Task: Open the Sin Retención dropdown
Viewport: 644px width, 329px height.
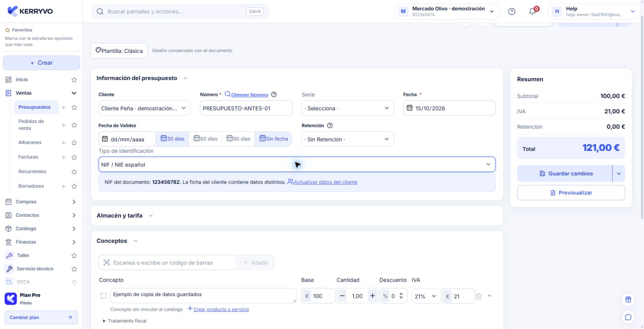Action: pyautogui.click(x=347, y=139)
